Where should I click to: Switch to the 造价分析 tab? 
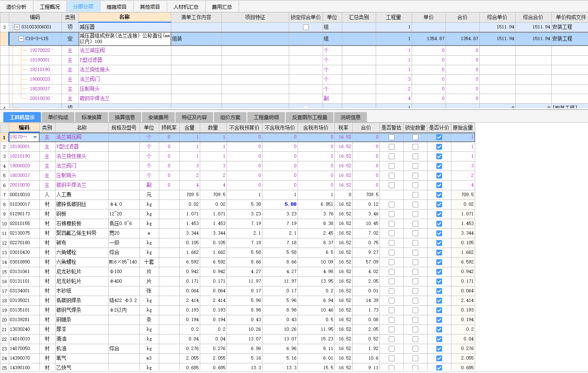16,7
